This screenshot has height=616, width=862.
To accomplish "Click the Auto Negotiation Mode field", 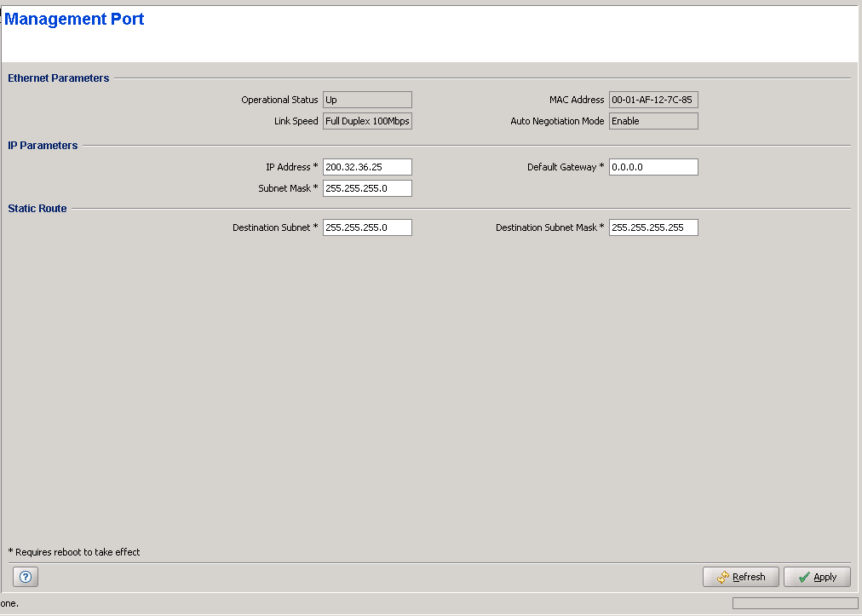I will (x=653, y=121).
